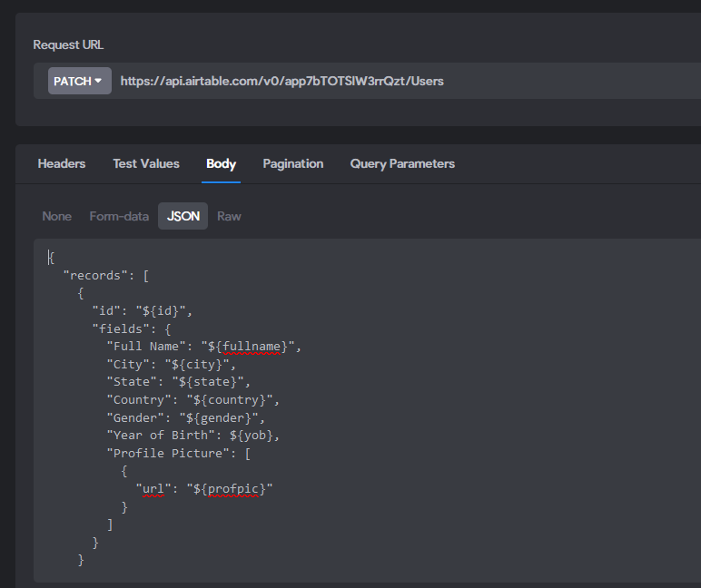Click the "Profile Picture": [ line
701x588 pixels.
coord(179,453)
